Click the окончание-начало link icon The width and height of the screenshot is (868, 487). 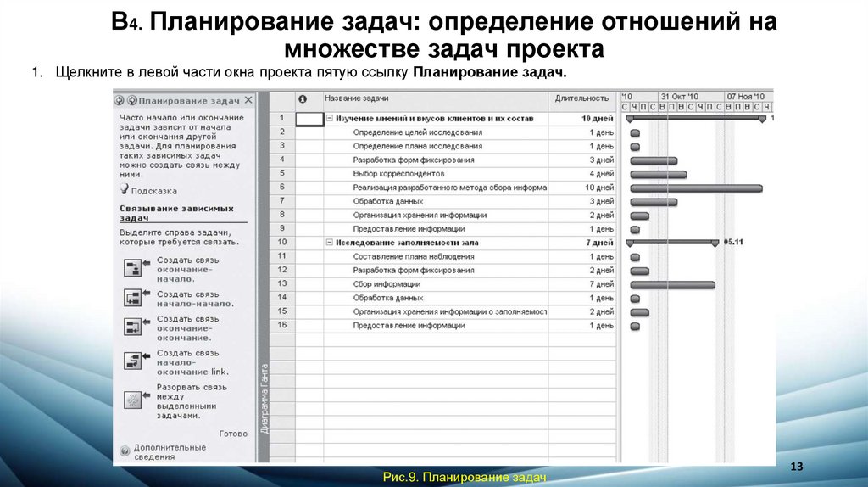pos(133,269)
